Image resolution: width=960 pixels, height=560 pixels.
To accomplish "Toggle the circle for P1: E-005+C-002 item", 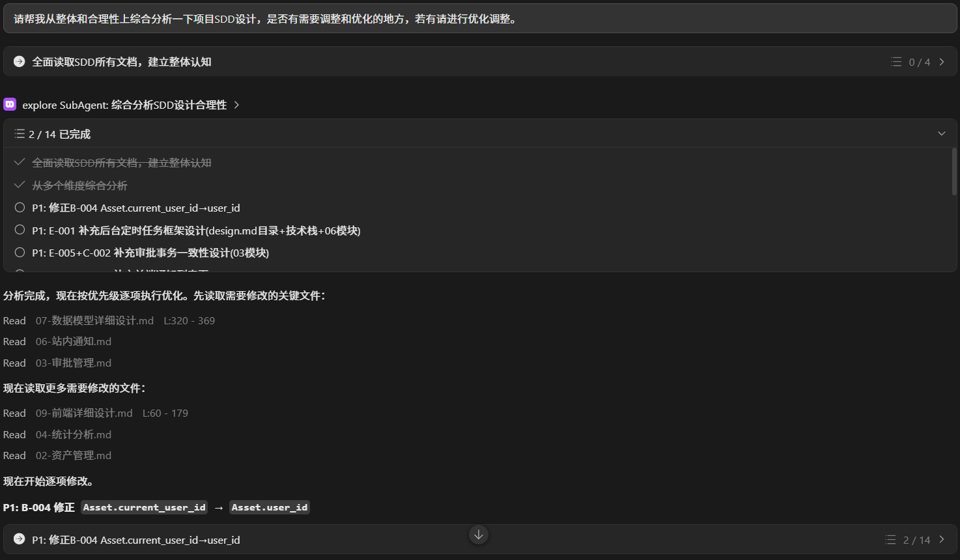I will click(x=20, y=252).
